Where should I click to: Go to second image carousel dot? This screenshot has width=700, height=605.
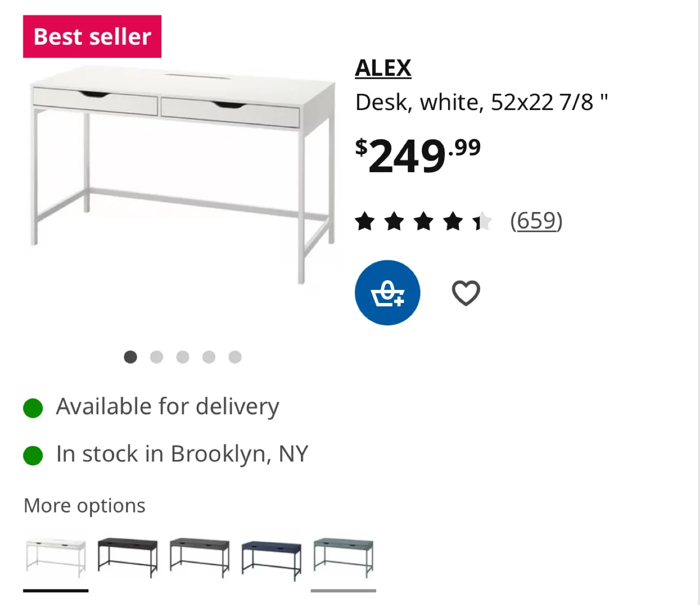coord(157,357)
